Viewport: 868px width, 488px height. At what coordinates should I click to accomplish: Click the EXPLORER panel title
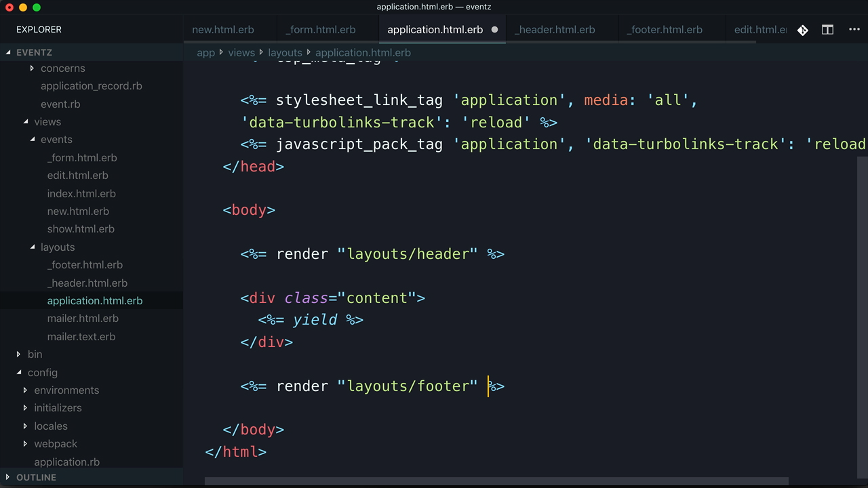(39, 30)
